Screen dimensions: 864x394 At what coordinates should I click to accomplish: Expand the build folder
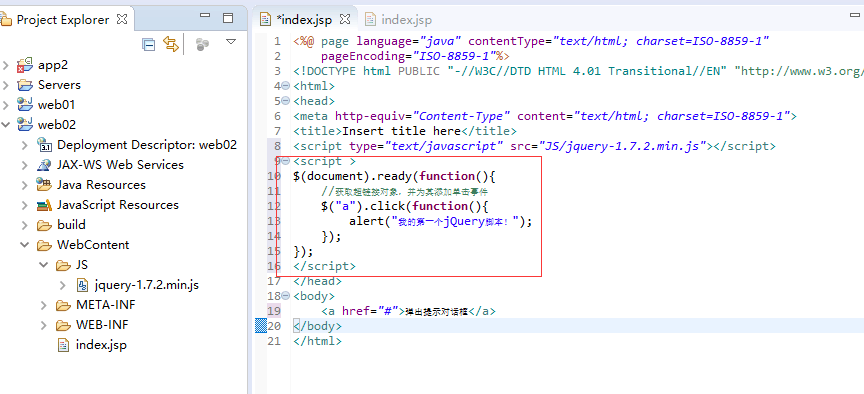25,225
